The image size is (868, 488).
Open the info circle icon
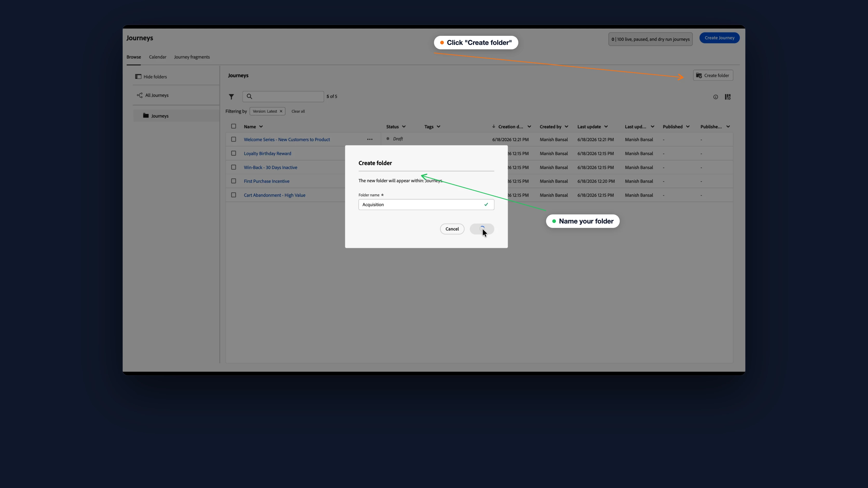pyautogui.click(x=715, y=97)
